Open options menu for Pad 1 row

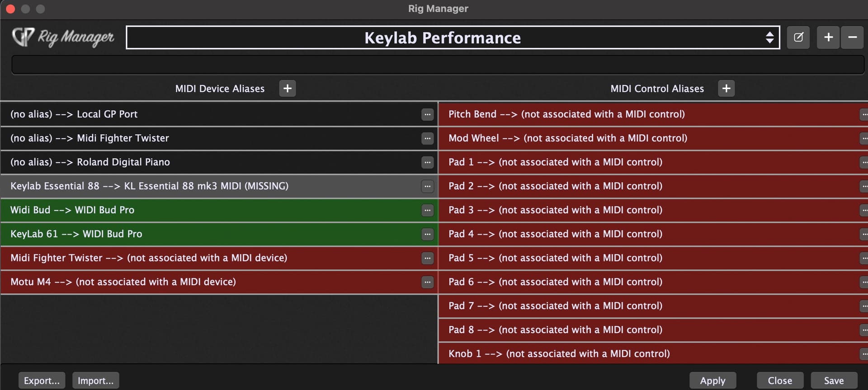coord(864,162)
